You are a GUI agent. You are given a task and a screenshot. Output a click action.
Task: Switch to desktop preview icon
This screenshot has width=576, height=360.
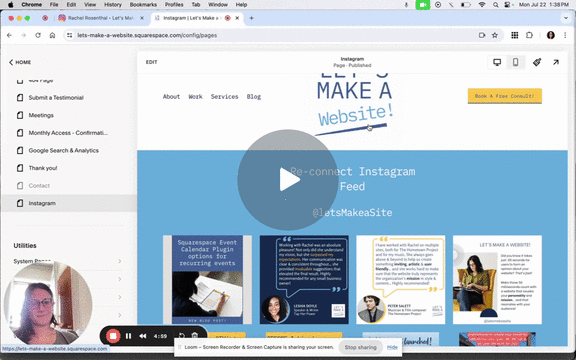click(497, 62)
